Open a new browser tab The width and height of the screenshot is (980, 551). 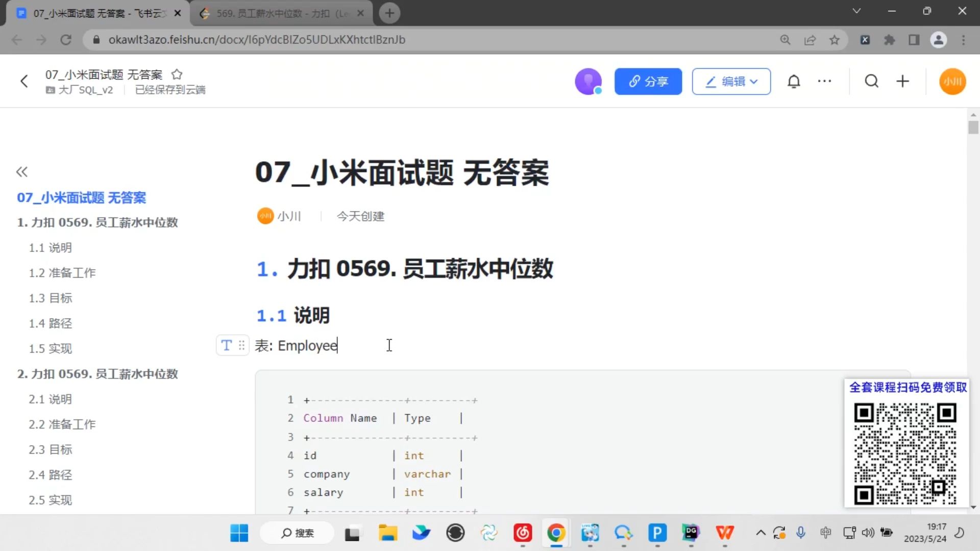[389, 13]
